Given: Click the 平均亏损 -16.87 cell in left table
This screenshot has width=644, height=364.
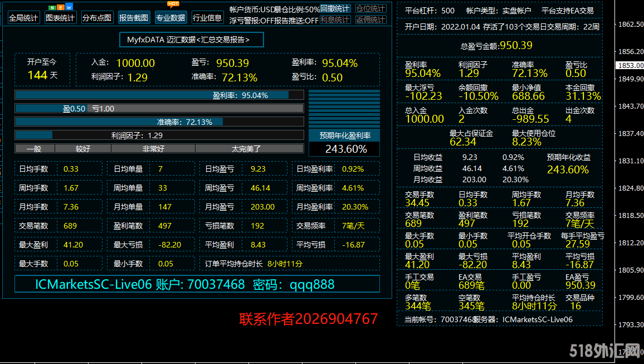Looking at the screenshot, I should point(336,245).
